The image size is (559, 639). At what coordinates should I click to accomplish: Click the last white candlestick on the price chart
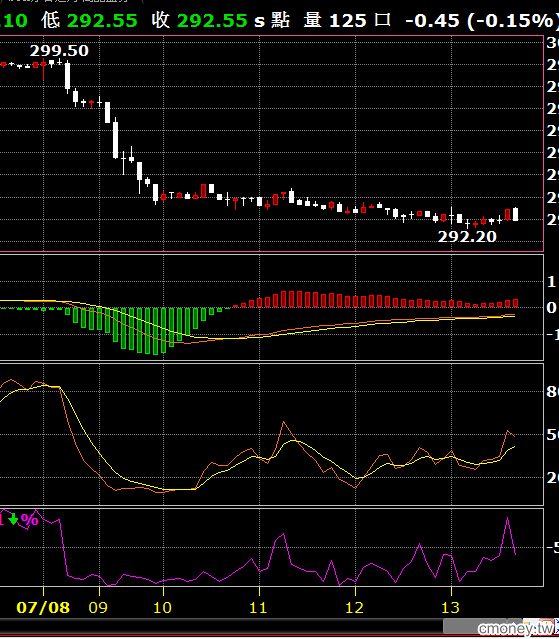(x=515, y=214)
